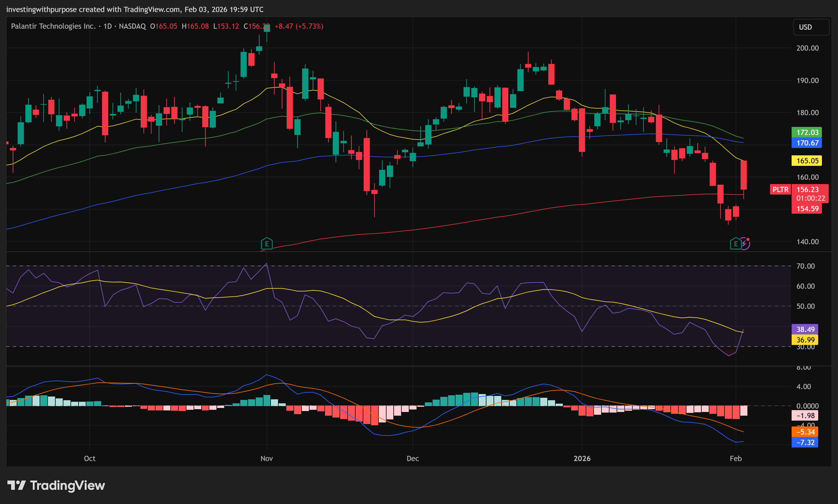Screen dimensions: 838x504
Task: Click the red 154.59 moving average label
Action: coord(807,209)
